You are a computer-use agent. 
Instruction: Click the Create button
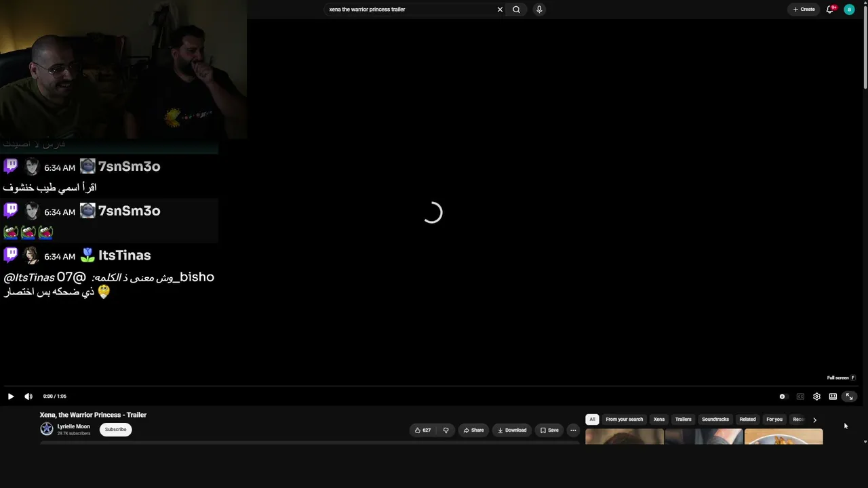point(804,9)
